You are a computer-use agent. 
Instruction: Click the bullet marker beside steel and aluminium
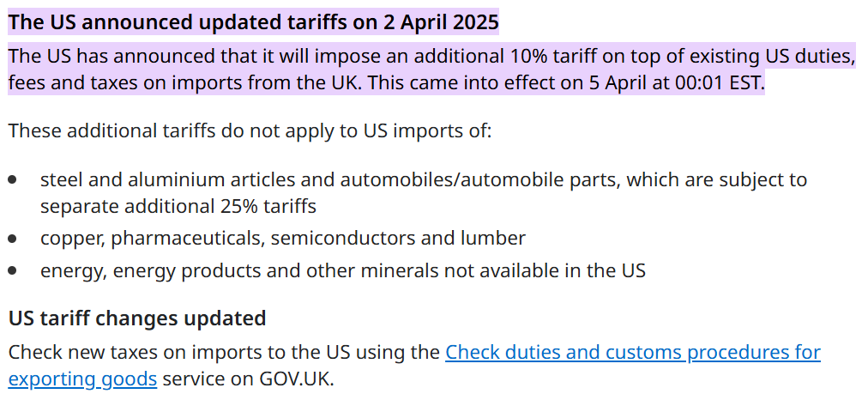[x=13, y=180]
